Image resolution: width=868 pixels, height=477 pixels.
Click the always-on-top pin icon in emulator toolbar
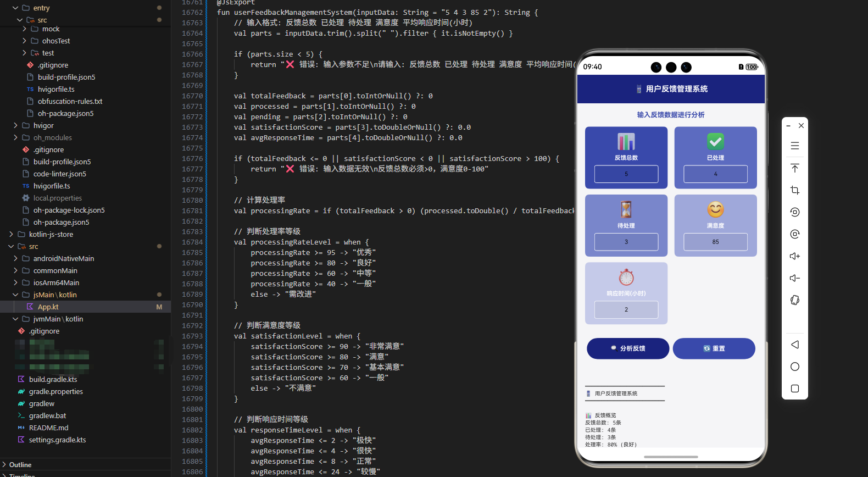pyautogui.click(x=794, y=168)
